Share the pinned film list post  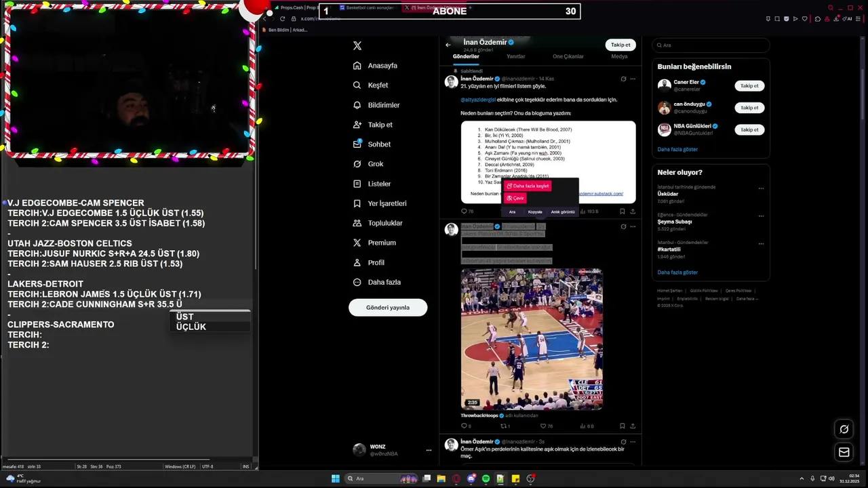click(633, 211)
